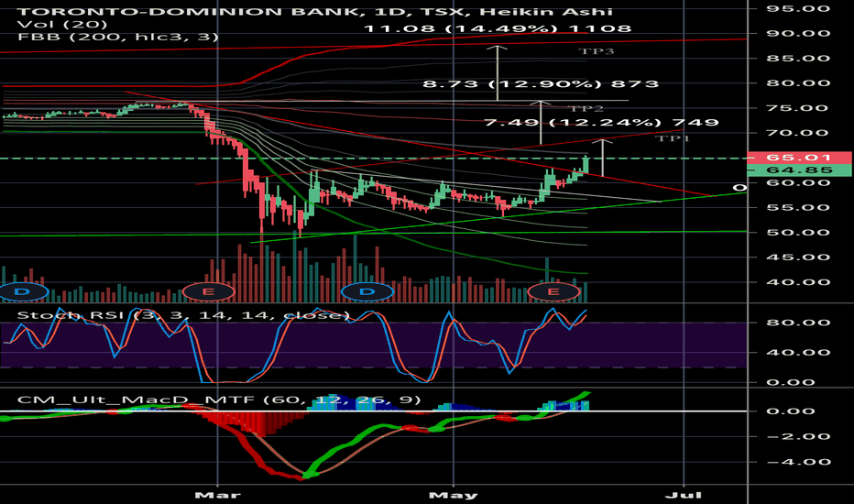The image size is (854, 504).
Task: Click the May date label on time axis
Action: point(454,495)
